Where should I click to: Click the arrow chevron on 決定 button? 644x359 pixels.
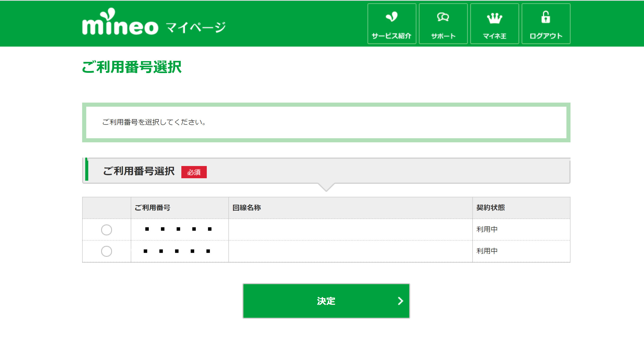pyautogui.click(x=400, y=301)
